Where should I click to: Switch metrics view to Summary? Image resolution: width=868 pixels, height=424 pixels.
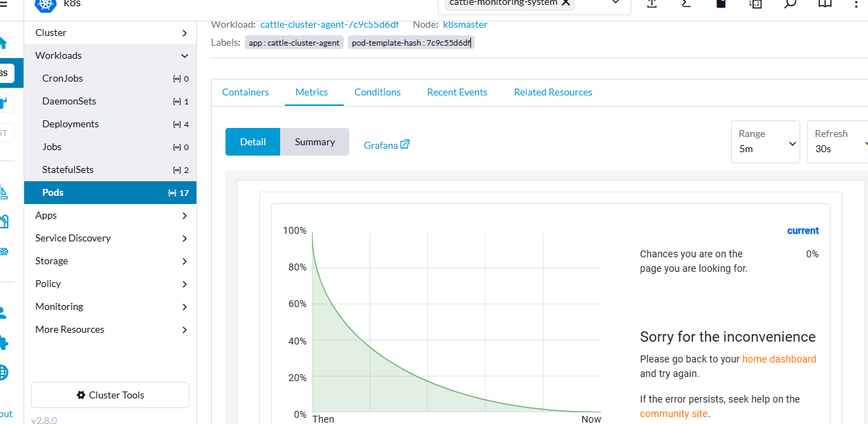[315, 142]
